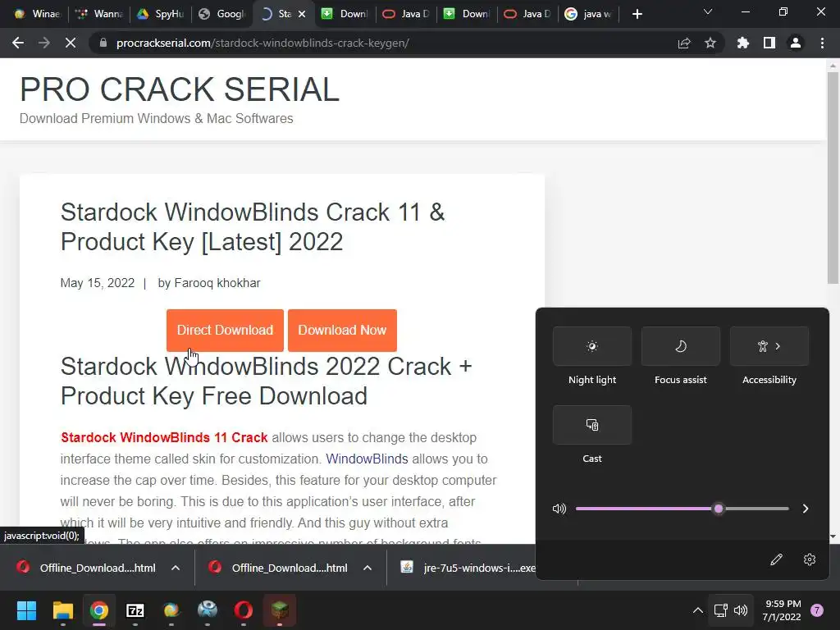Switch to the first Java D tab
The height and width of the screenshot is (630, 840).
[405, 14]
